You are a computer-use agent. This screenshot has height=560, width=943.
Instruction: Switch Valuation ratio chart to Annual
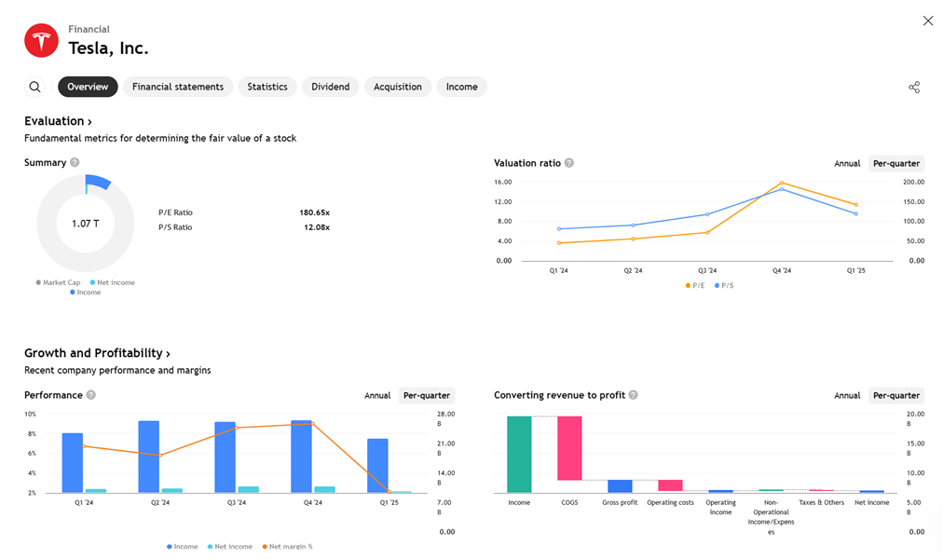click(x=847, y=164)
